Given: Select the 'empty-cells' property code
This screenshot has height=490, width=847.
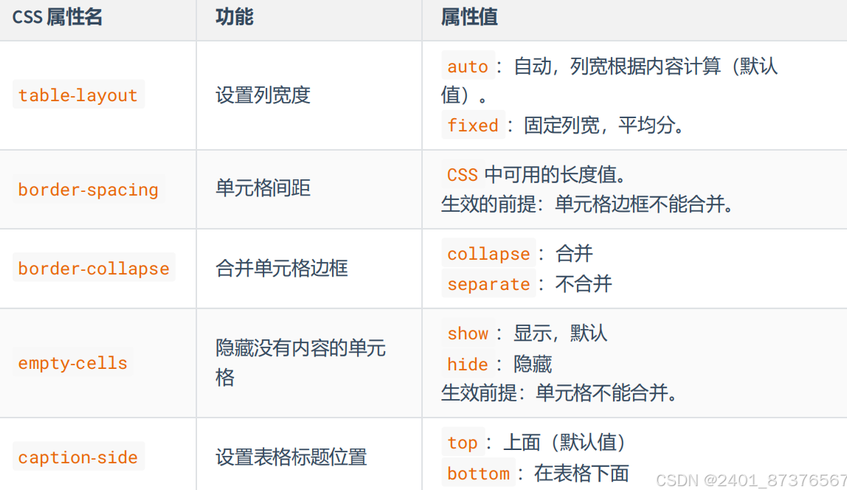Looking at the screenshot, I should [x=73, y=363].
